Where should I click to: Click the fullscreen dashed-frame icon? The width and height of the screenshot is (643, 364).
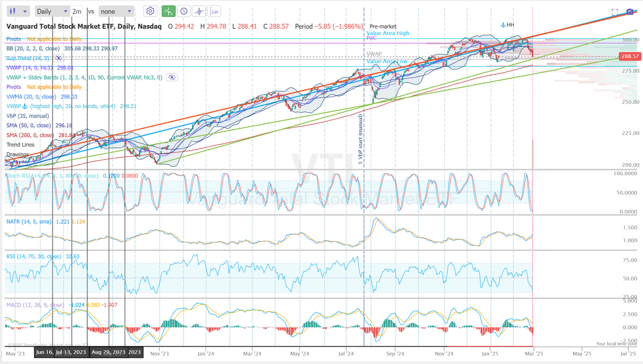tap(615, 12)
